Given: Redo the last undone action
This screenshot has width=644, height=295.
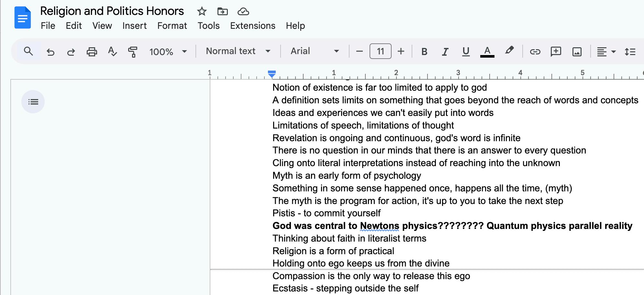Looking at the screenshot, I should coord(71,51).
